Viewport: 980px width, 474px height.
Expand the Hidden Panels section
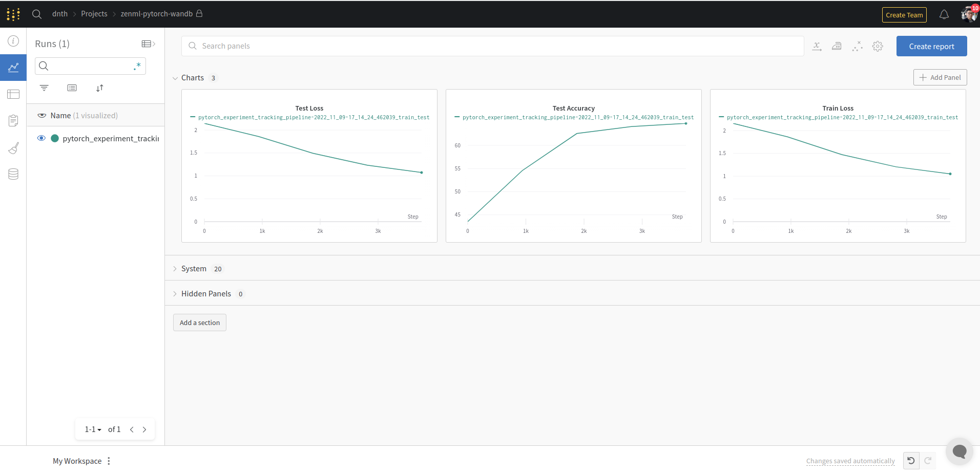pyautogui.click(x=175, y=293)
